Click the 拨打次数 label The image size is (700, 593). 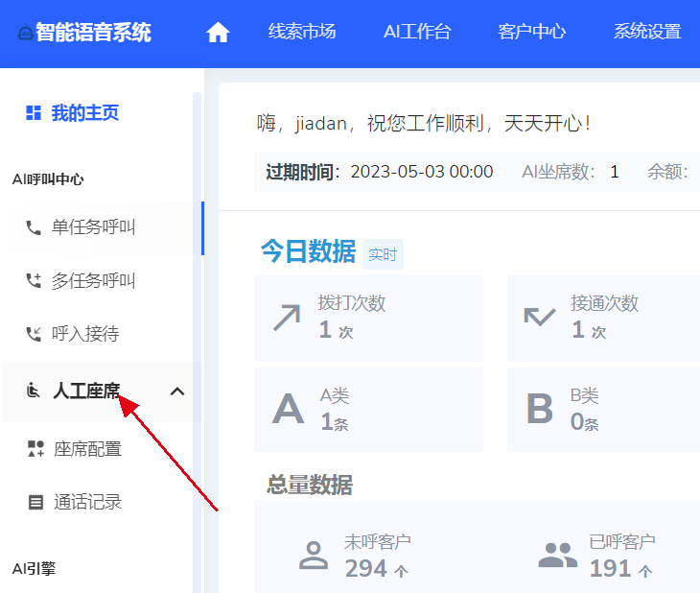351,303
